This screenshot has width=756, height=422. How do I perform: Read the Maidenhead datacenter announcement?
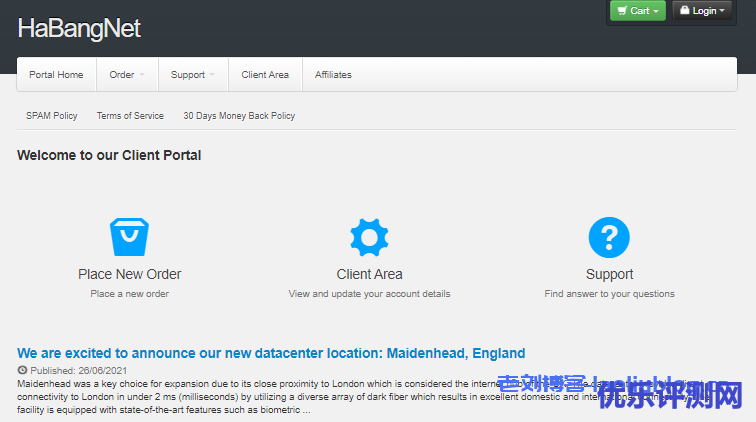(271, 353)
